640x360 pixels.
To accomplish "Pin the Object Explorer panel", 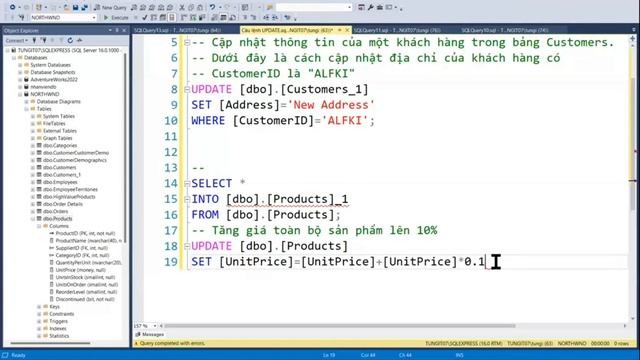I will (x=117, y=30).
